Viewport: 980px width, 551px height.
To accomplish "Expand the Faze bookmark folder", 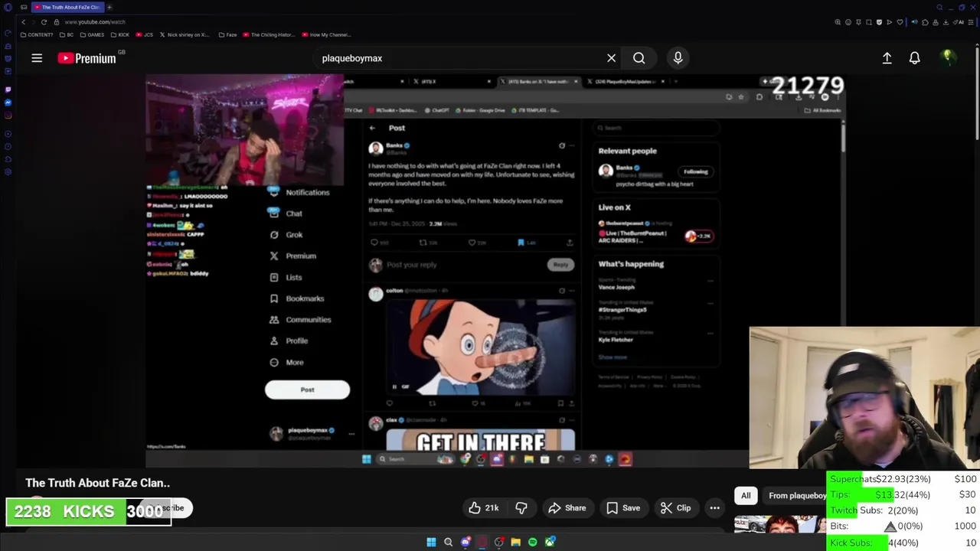I will point(227,34).
